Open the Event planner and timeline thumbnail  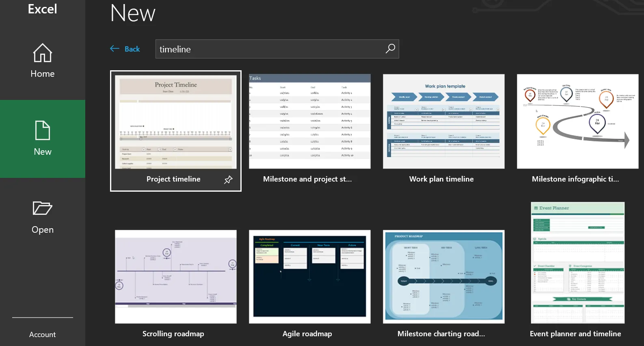(x=578, y=263)
